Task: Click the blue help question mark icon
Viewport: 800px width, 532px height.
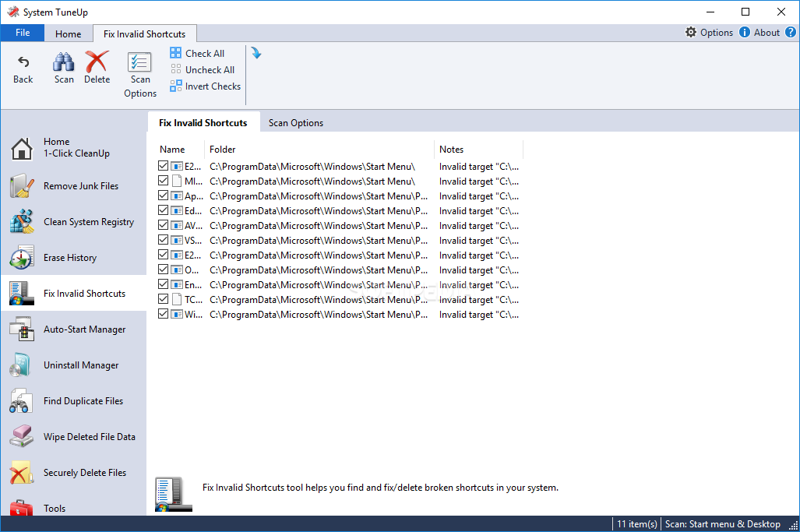Action: point(791,32)
